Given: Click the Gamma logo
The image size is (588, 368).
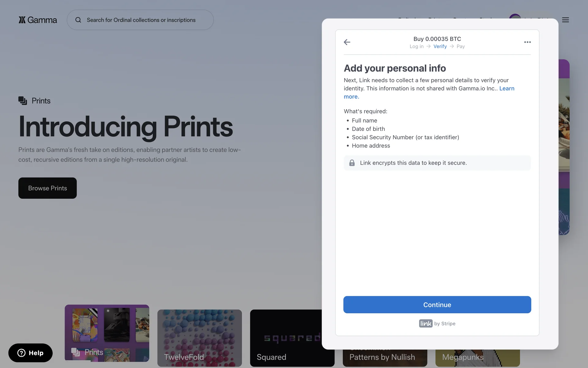Looking at the screenshot, I should click(x=38, y=20).
